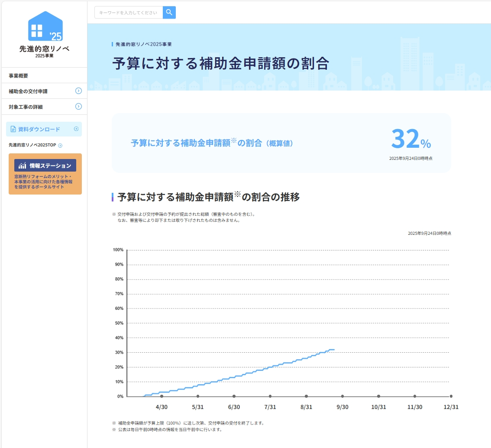This screenshot has width=491, height=448.
Task: Expand the 対象工事の詳細 chevron
Action: coord(78,107)
